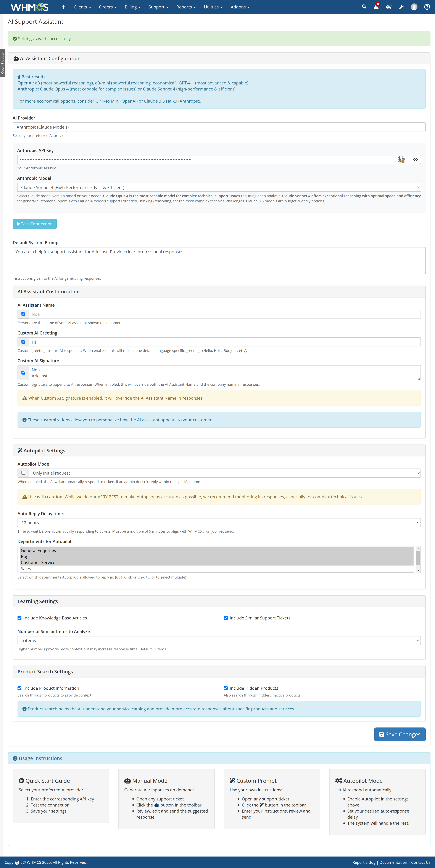Click the Usage Instructions header
The image size is (435, 868).
pos(219,758)
